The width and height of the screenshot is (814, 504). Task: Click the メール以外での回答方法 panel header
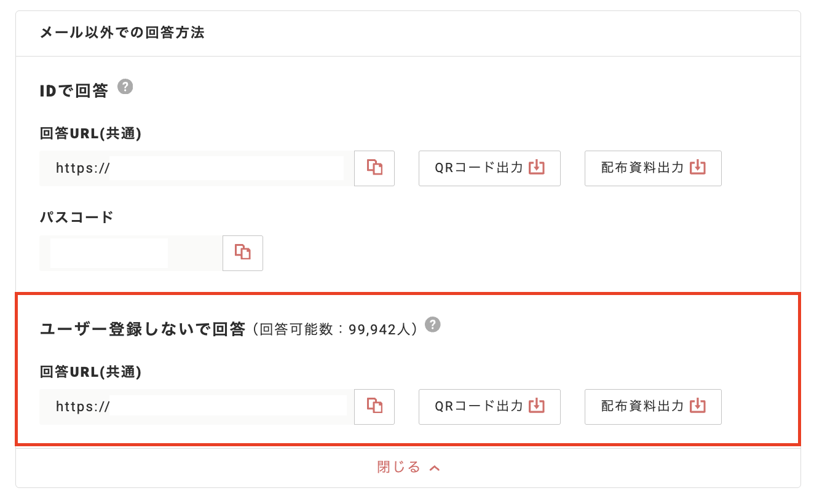(x=122, y=33)
